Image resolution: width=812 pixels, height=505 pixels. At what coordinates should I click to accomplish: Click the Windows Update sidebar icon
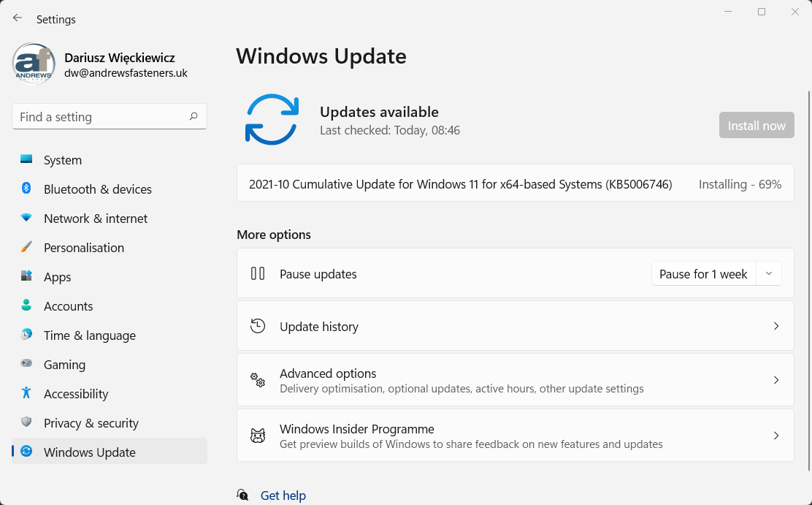coord(26,452)
